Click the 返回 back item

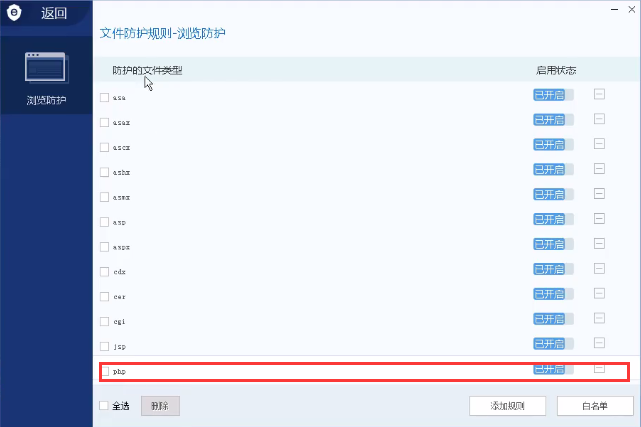54,14
